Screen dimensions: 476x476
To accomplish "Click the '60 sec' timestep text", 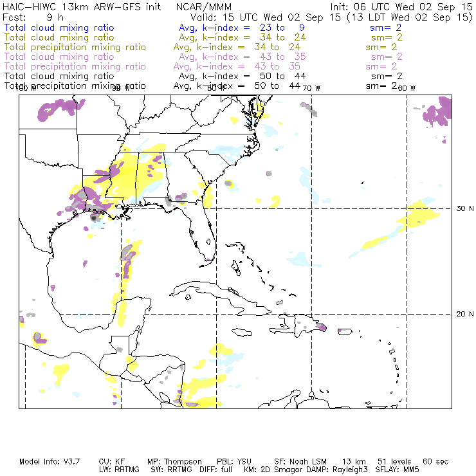I will click(x=435, y=462).
